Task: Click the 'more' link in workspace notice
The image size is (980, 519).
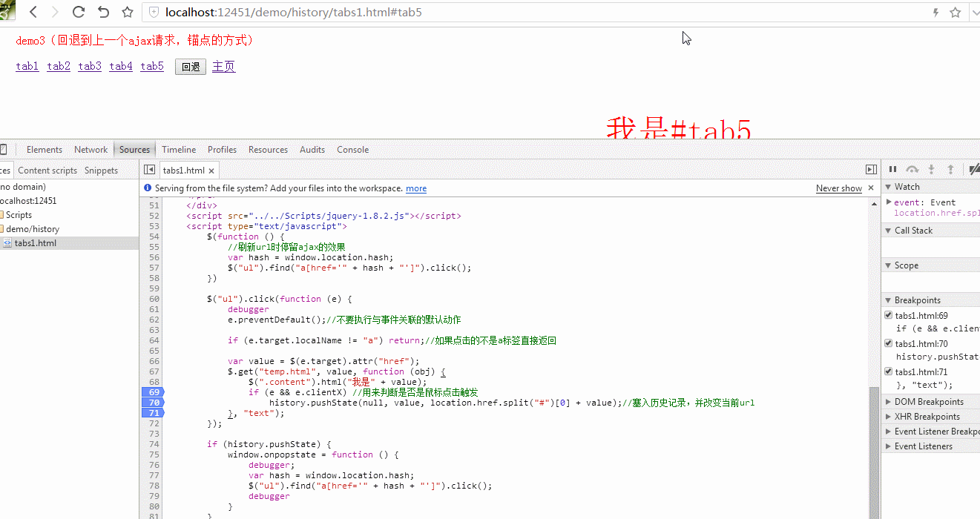Action: coord(416,188)
